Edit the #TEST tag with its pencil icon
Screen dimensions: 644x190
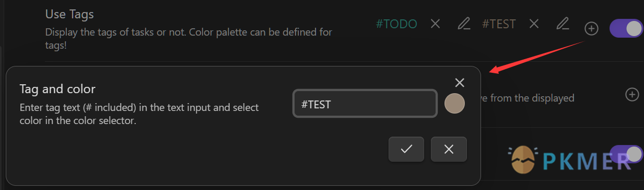pyautogui.click(x=562, y=24)
